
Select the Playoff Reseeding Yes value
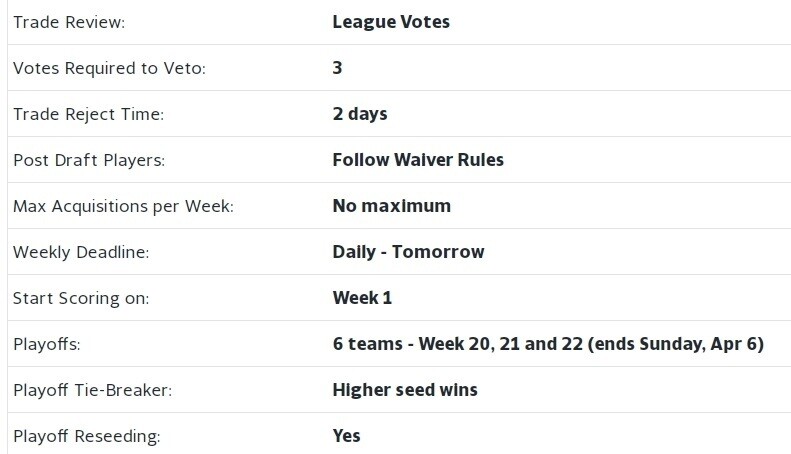tap(347, 436)
